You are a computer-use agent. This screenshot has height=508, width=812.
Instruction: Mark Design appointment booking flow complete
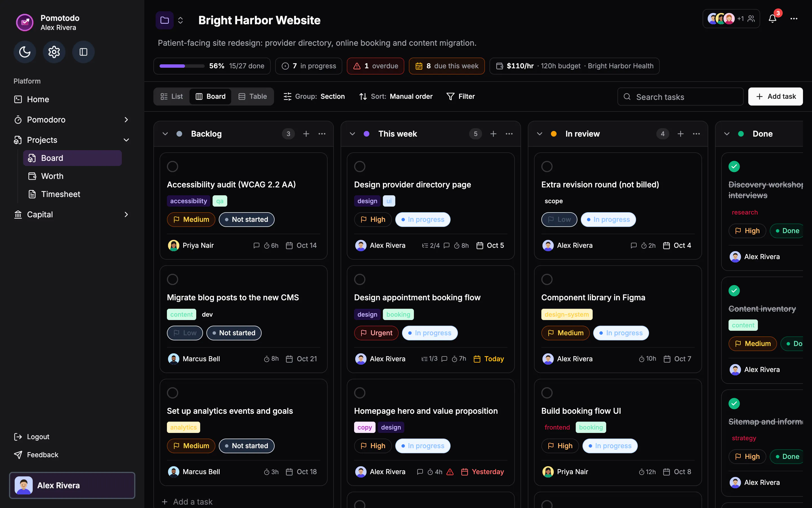[x=360, y=279]
